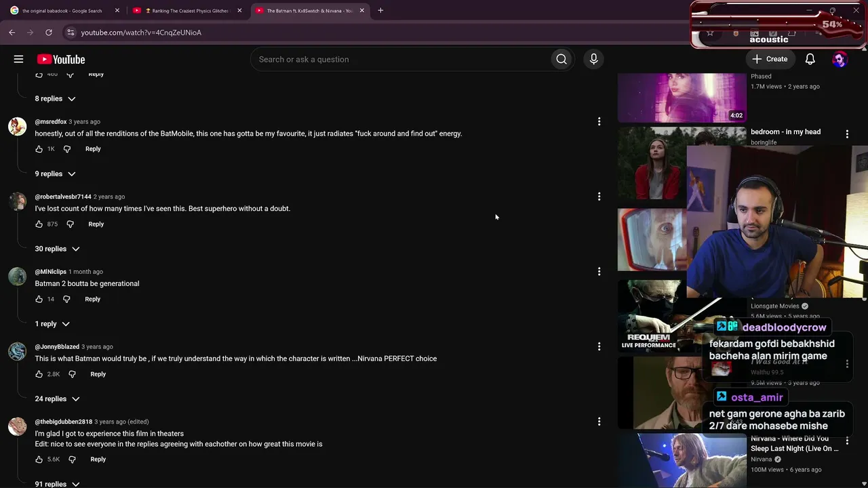Like the @JonnyBblazed comment

[x=39, y=374]
